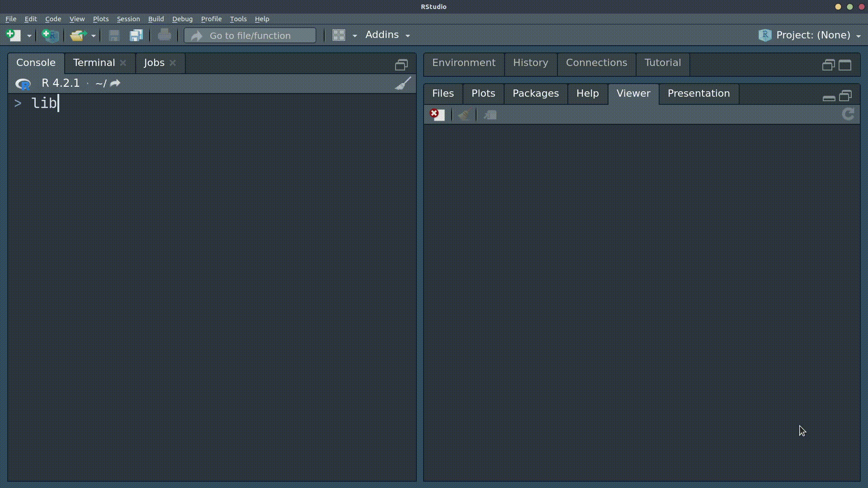Screen dimensions: 868x488
Task: Print the current file
Action: pos(164,35)
